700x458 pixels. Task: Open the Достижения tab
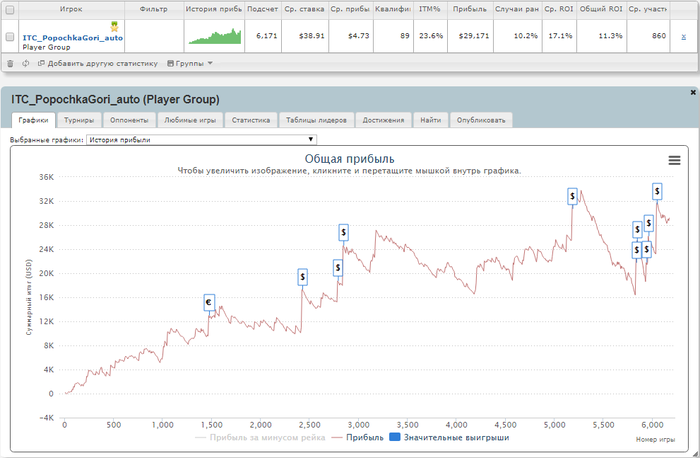pos(383,120)
